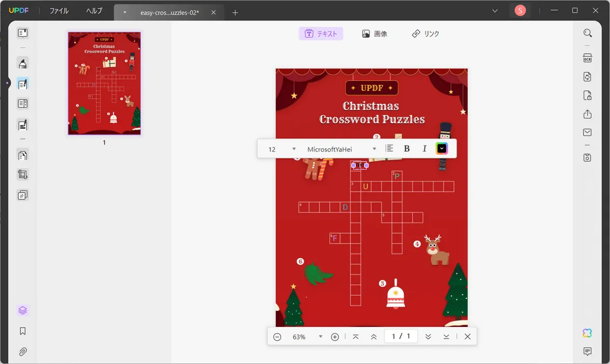Open the ファイル menu
Screen dimensions: 610x364
pos(59,11)
